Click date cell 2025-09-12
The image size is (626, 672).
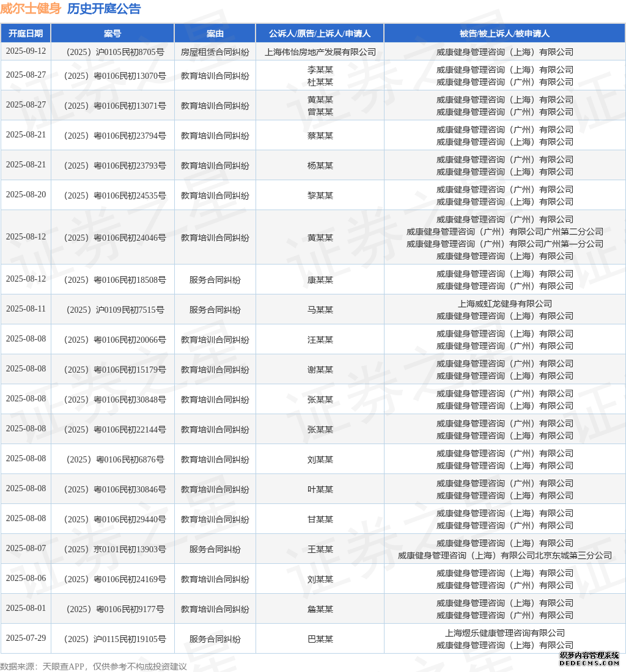tap(26, 51)
